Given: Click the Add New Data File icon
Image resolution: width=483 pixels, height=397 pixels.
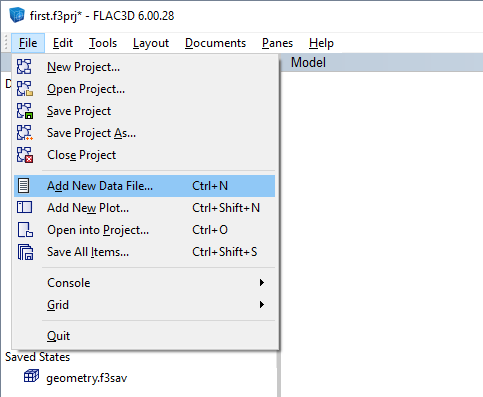Looking at the screenshot, I should 24,186.
